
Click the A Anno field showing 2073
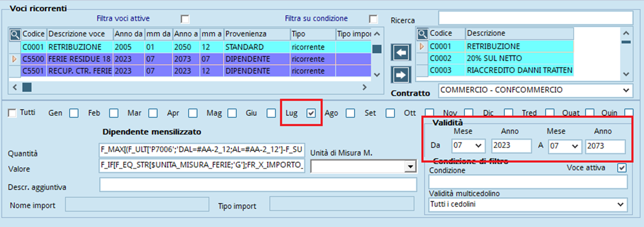point(605,146)
